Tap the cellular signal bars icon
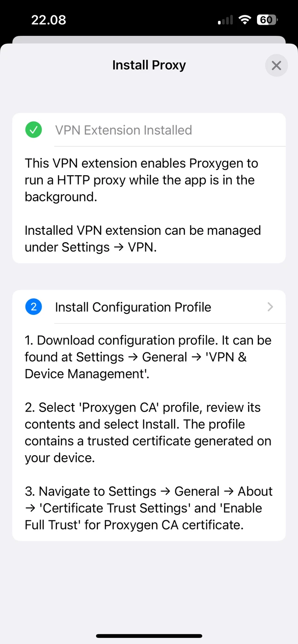This screenshot has width=298, height=644. (225, 20)
